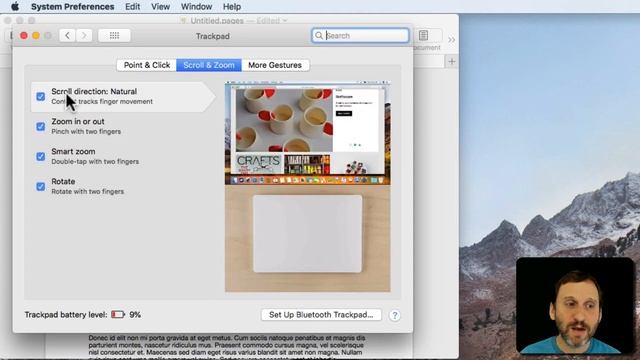Select the Scroll & Zoom tab

(x=209, y=65)
